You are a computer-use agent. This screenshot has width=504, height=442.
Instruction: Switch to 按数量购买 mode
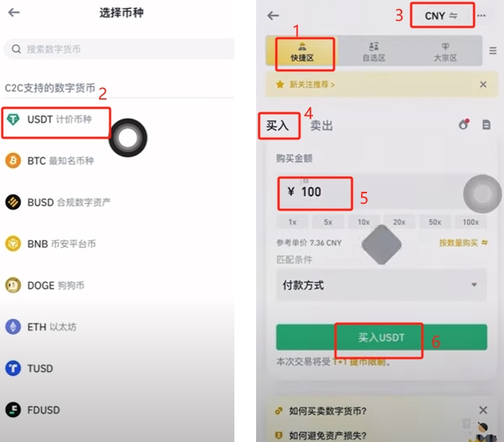click(x=463, y=243)
